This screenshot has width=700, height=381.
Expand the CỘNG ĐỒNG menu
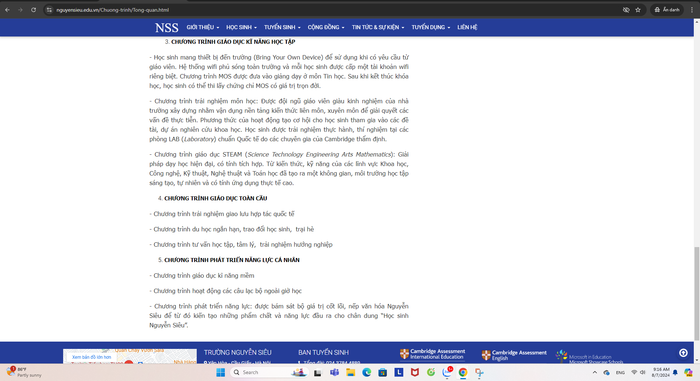click(x=326, y=27)
